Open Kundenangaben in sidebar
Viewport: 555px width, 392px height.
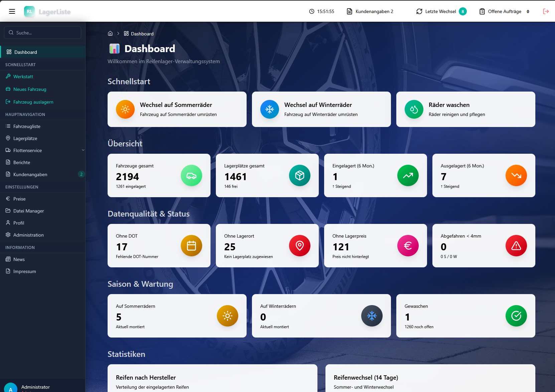[43, 174]
